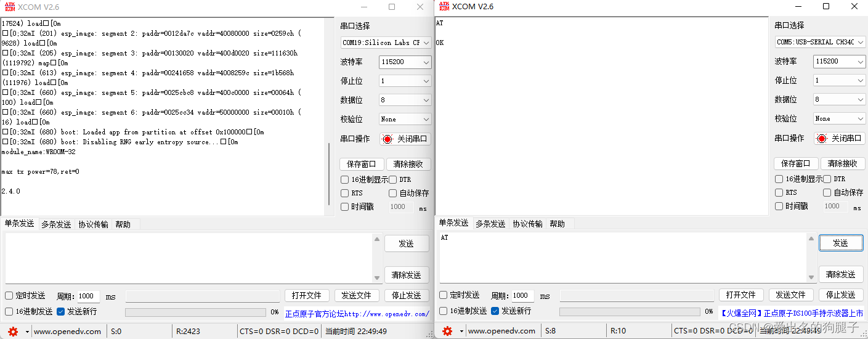This screenshot has height=339, width=868.
Task: Switch to 多条发送 tab in right window
Action: (x=490, y=224)
